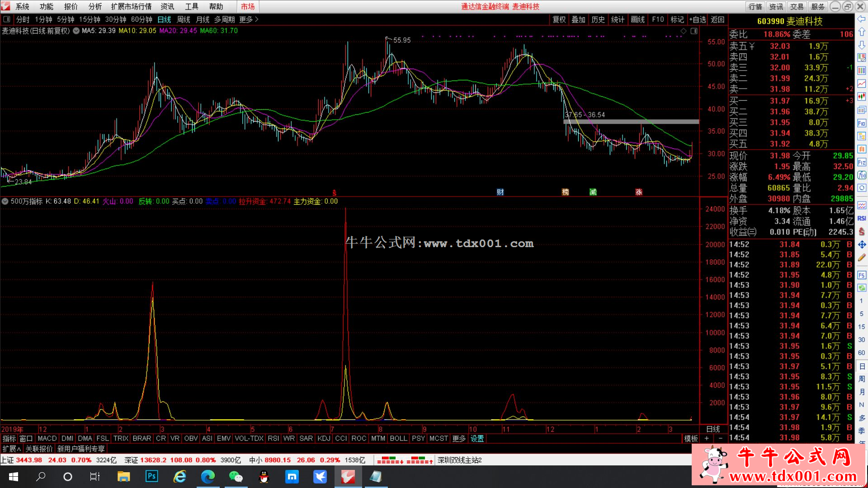868x488 pixels.
Task: Click the green 减 marker on chart
Action: pyautogui.click(x=593, y=192)
